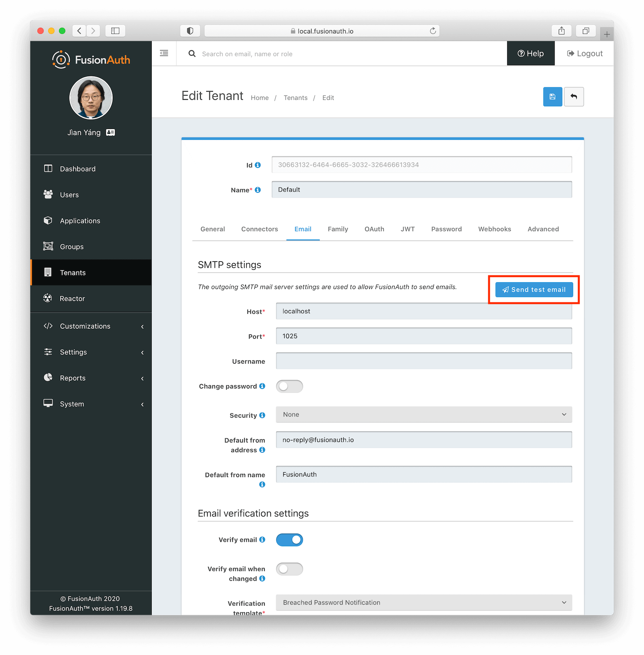This screenshot has width=644, height=655.
Task: Select the Email tab
Action: (x=303, y=229)
